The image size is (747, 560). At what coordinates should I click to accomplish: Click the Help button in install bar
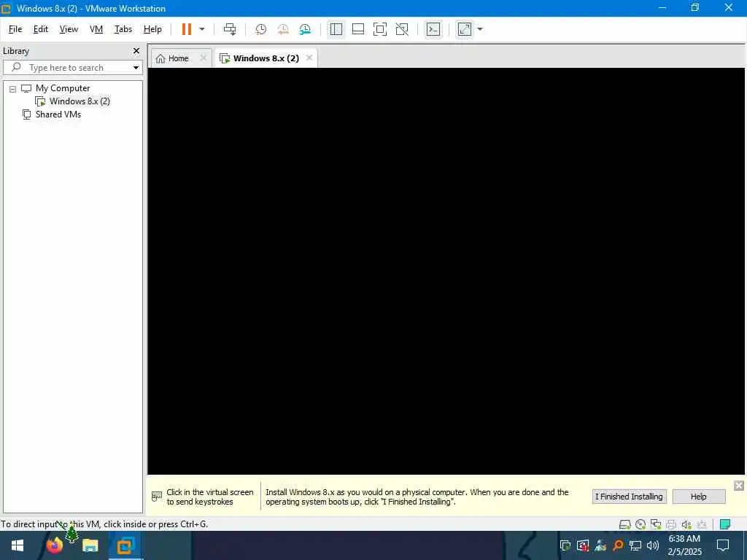tap(698, 496)
